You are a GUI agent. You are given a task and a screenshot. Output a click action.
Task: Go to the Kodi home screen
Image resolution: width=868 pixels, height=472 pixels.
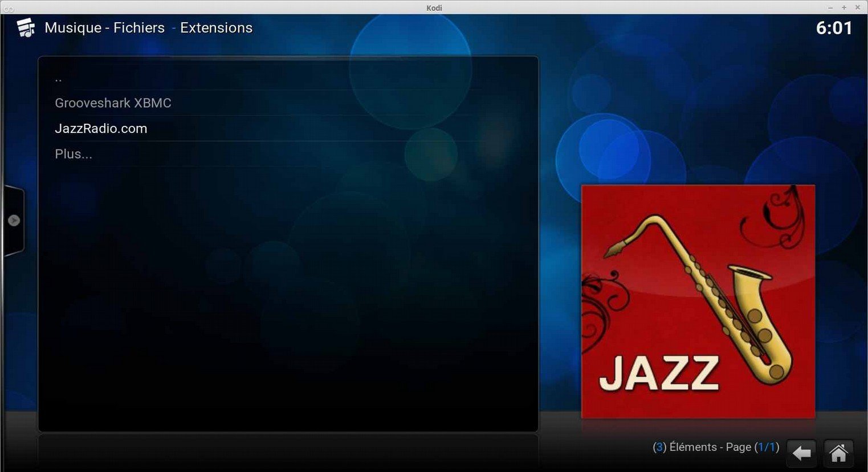pos(838,454)
